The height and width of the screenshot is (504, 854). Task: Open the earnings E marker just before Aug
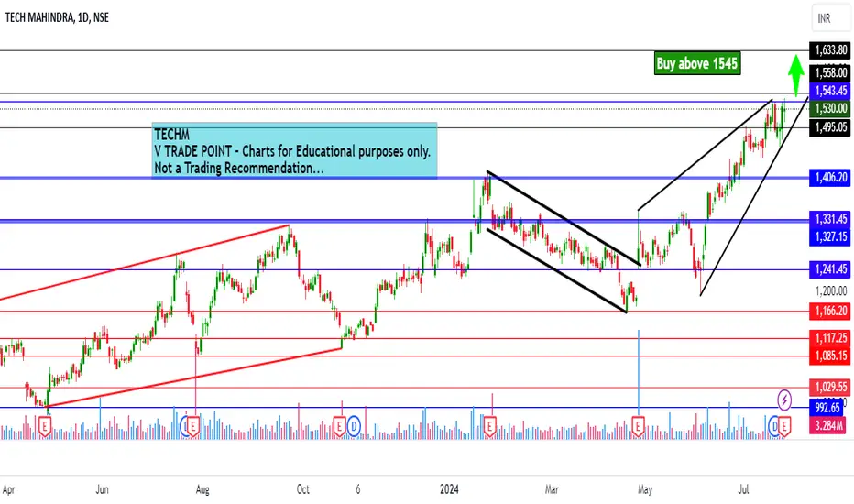pos(192,426)
